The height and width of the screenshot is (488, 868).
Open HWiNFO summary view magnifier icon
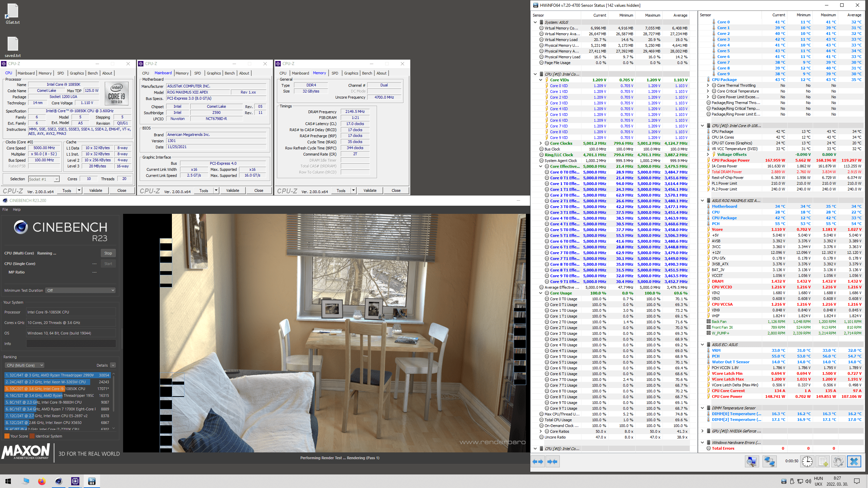(x=752, y=462)
